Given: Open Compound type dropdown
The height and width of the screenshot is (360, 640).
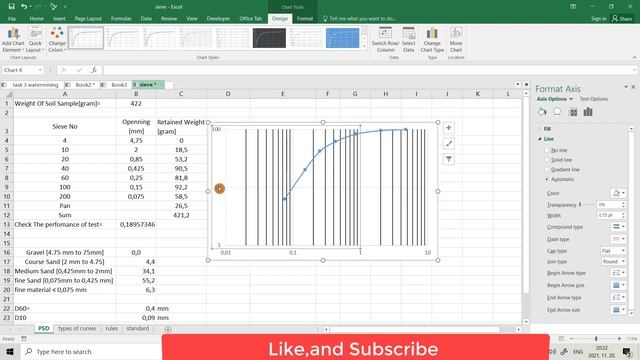Looking at the screenshot, I should (x=618, y=227).
